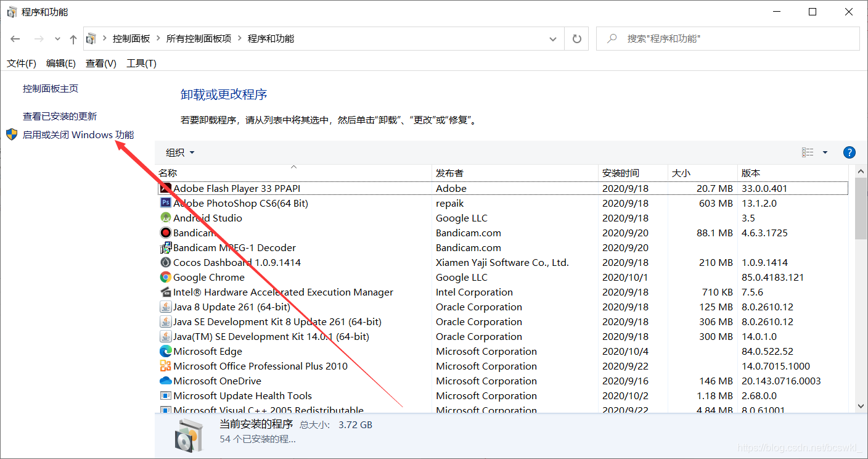Select the Cocos Dashboard icon

(x=165, y=262)
